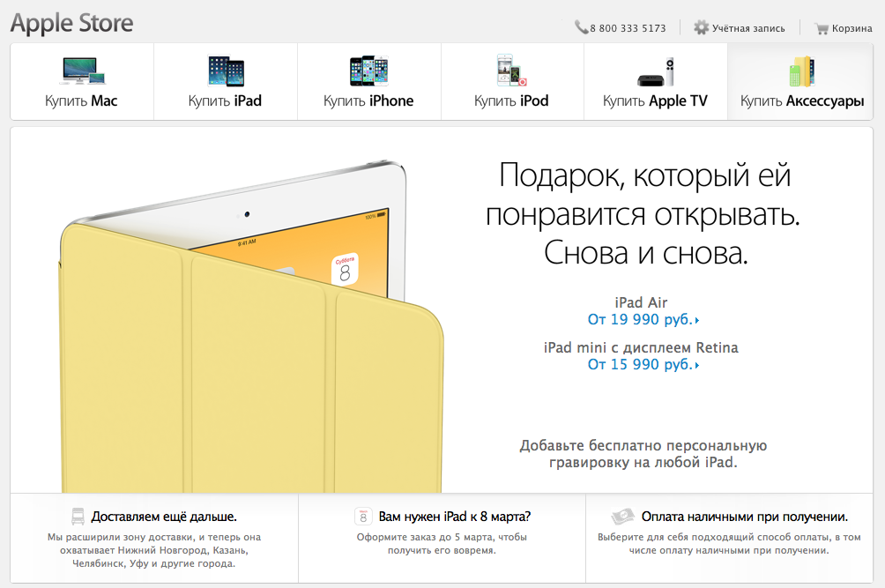
Task: Click the free engraving text Добавьте бесплатно
Action: [643, 454]
